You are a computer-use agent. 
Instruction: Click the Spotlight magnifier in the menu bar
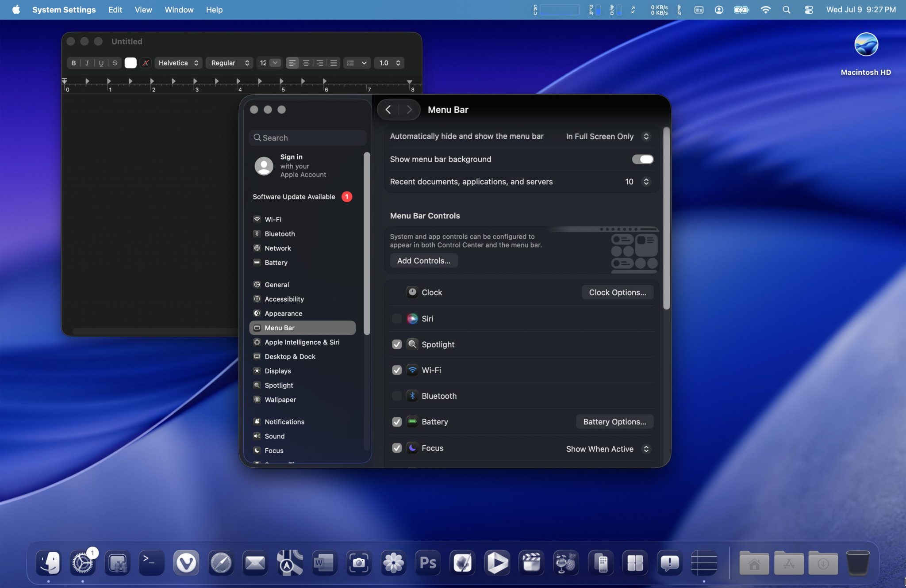786,10
